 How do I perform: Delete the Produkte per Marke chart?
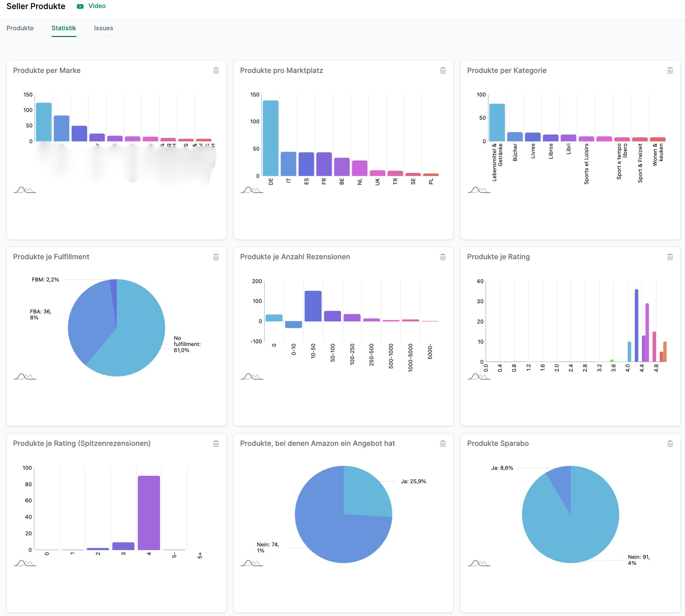tap(216, 70)
